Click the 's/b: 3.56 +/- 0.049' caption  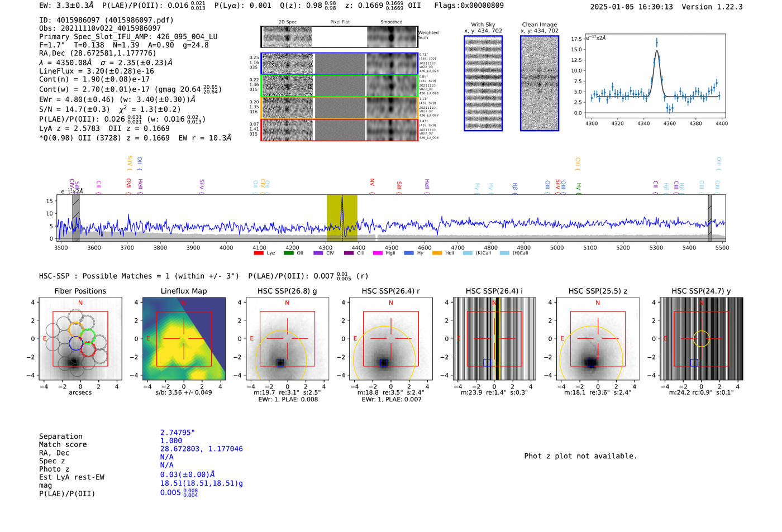click(184, 392)
